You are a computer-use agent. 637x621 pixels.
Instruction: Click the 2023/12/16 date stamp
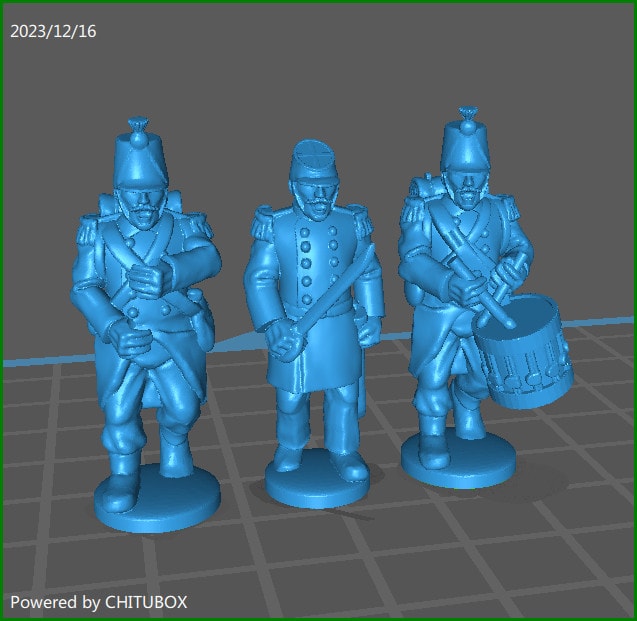(x=53, y=32)
